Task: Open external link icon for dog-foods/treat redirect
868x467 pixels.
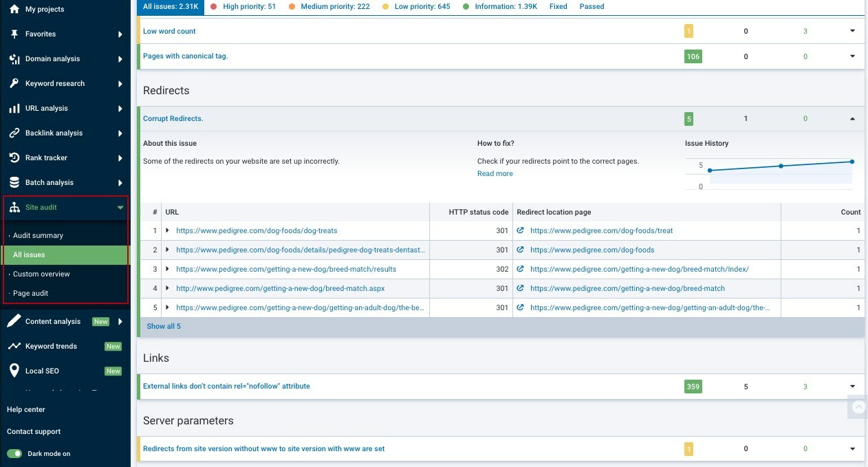Action: click(521, 230)
